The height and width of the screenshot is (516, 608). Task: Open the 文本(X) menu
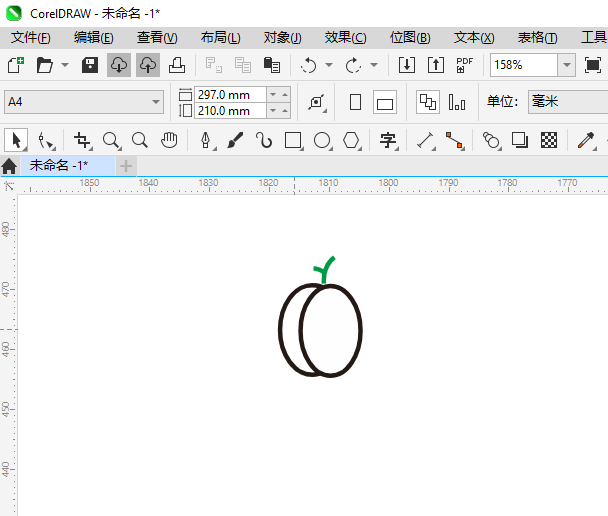474,38
